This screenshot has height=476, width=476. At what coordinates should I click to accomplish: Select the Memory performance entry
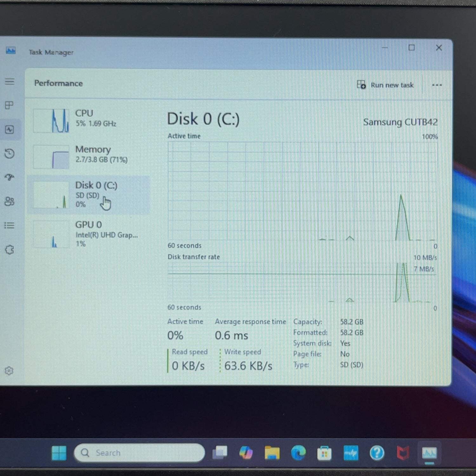pyautogui.click(x=89, y=156)
